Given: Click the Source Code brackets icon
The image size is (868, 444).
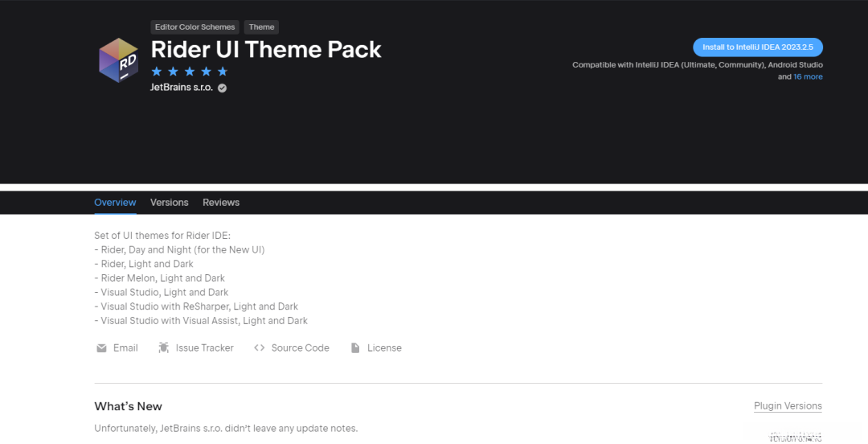Looking at the screenshot, I should 259,348.
